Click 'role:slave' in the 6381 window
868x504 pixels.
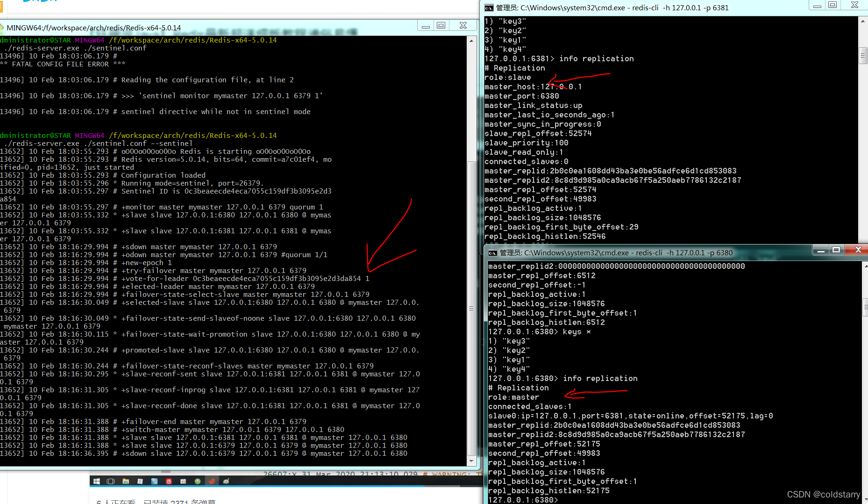(x=508, y=78)
